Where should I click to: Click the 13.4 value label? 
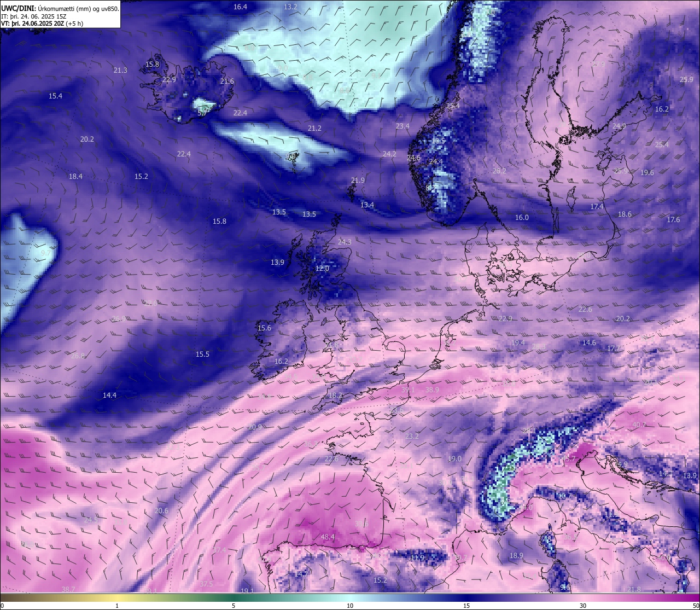click(367, 205)
